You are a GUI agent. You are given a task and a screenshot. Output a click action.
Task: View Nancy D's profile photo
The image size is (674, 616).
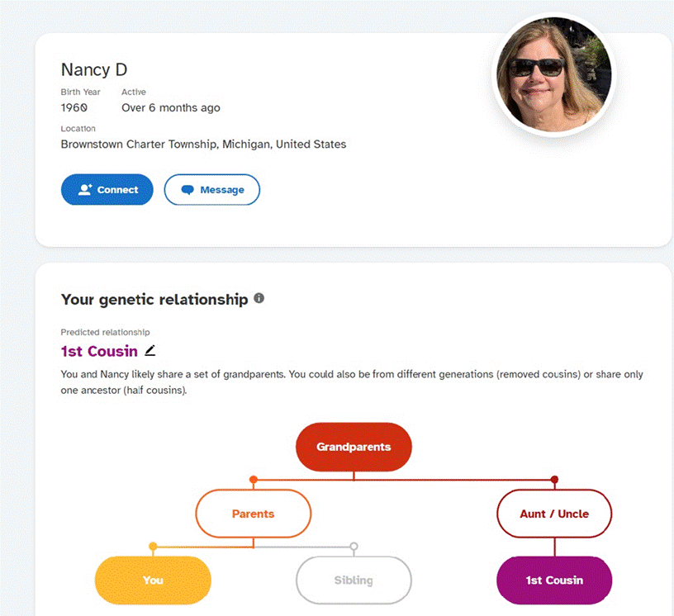coord(553,74)
